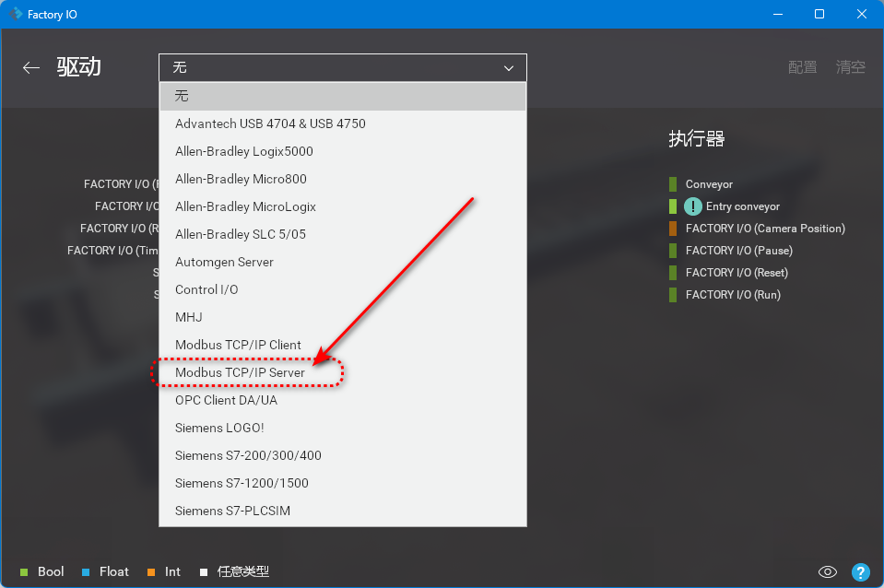
Task: Select Modbus TCP/IP Server from list
Action: (240, 372)
